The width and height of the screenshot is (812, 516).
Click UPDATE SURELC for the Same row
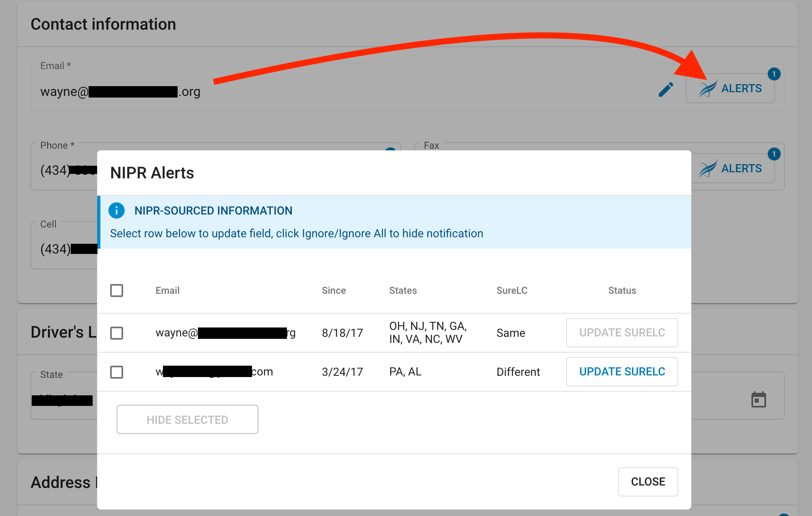(622, 333)
